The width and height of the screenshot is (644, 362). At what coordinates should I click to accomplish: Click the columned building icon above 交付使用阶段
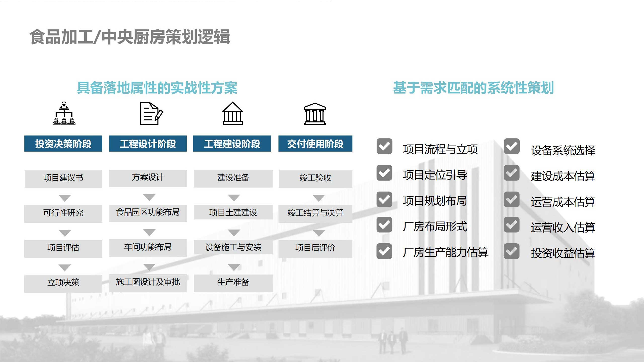(314, 114)
